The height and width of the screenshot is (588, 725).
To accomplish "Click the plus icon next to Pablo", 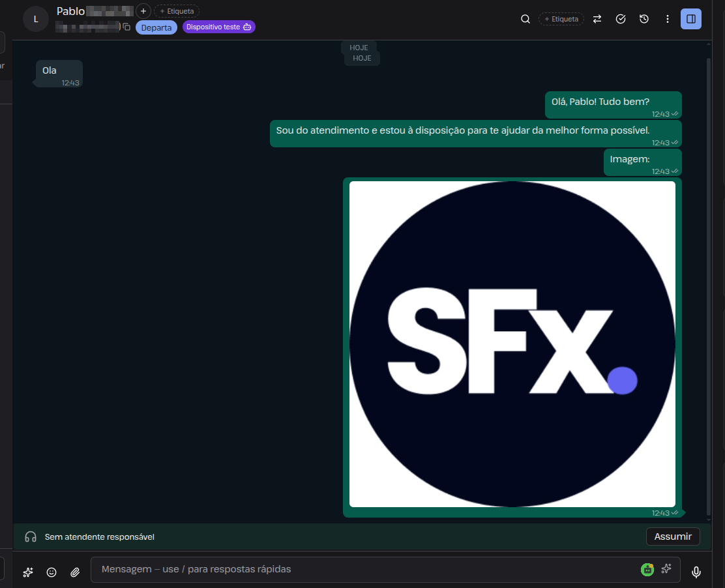I will point(143,11).
